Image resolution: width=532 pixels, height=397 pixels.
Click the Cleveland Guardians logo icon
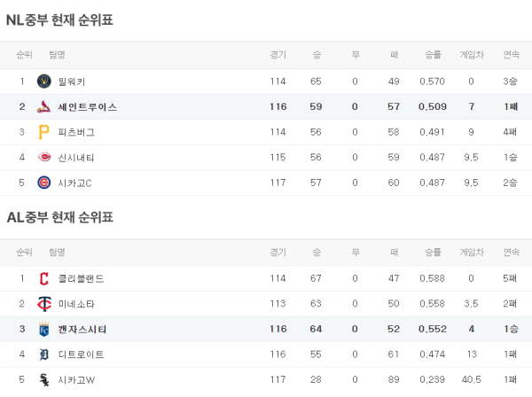point(44,278)
